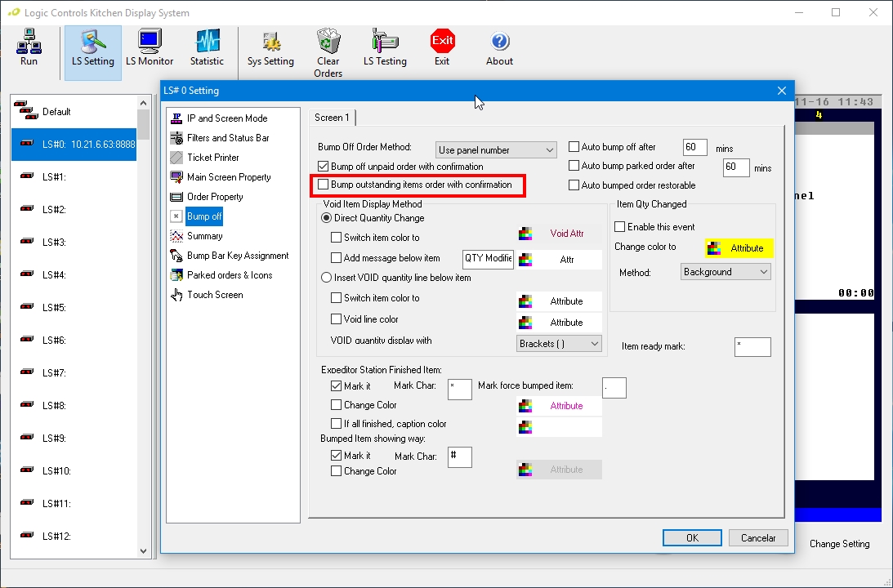Viewport: 893px width, 588px height.
Task: Click Mark force bumped item field
Action: pyautogui.click(x=614, y=388)
